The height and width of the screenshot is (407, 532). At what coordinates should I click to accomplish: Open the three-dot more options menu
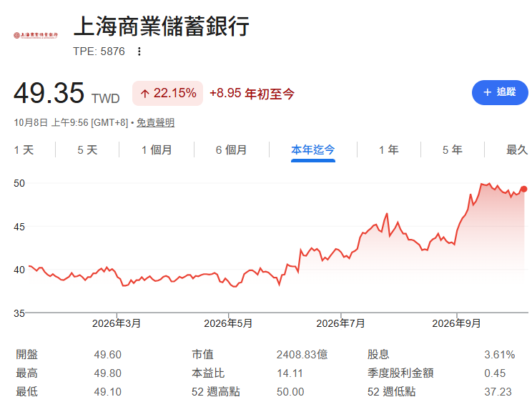click(139, 52)
